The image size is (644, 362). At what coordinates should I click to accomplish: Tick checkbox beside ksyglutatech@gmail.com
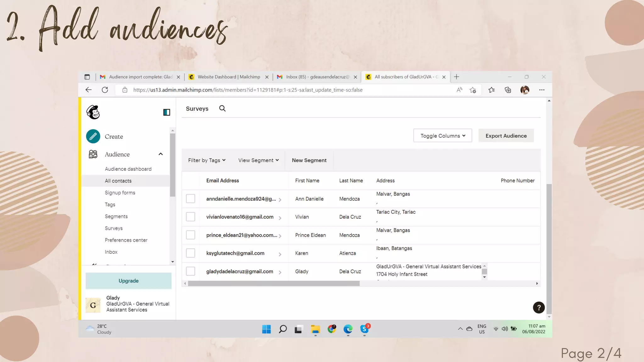pyautogui.click(x=191, y=253)
